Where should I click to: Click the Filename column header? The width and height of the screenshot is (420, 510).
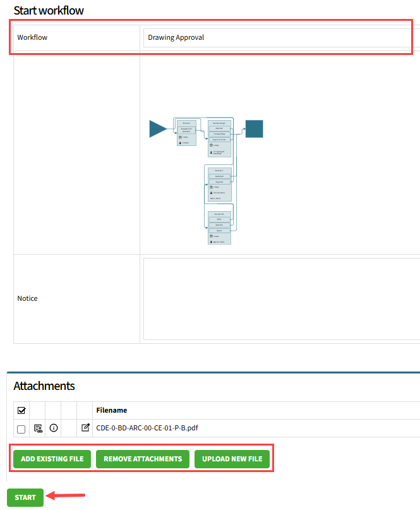[112, 410]
